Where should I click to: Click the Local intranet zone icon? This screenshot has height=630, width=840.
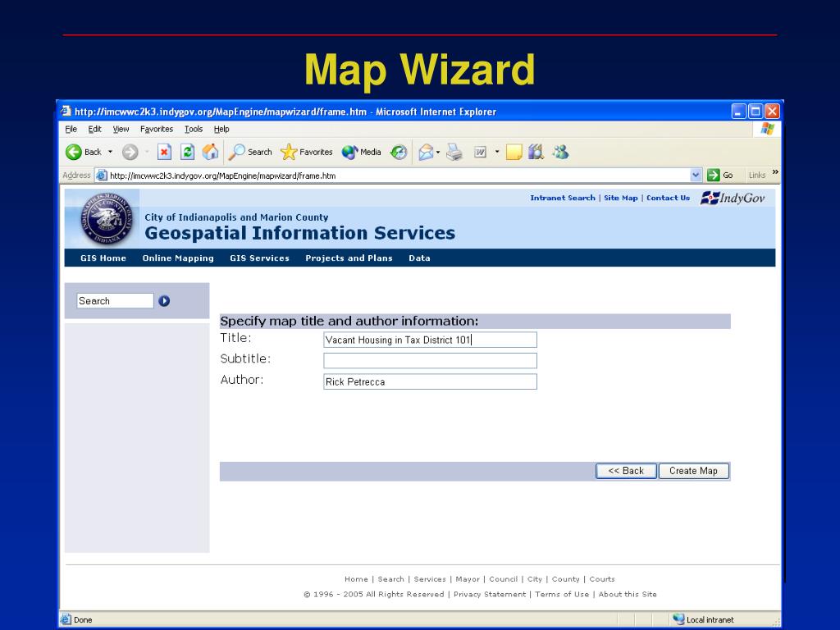[678, 619]
